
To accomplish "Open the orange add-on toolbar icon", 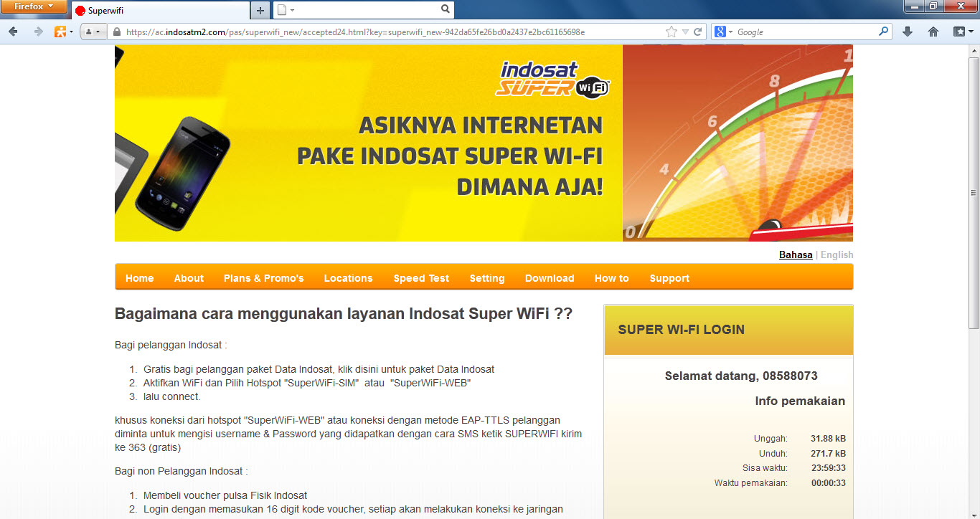I will pyautogui.click(x=61, y=32).
